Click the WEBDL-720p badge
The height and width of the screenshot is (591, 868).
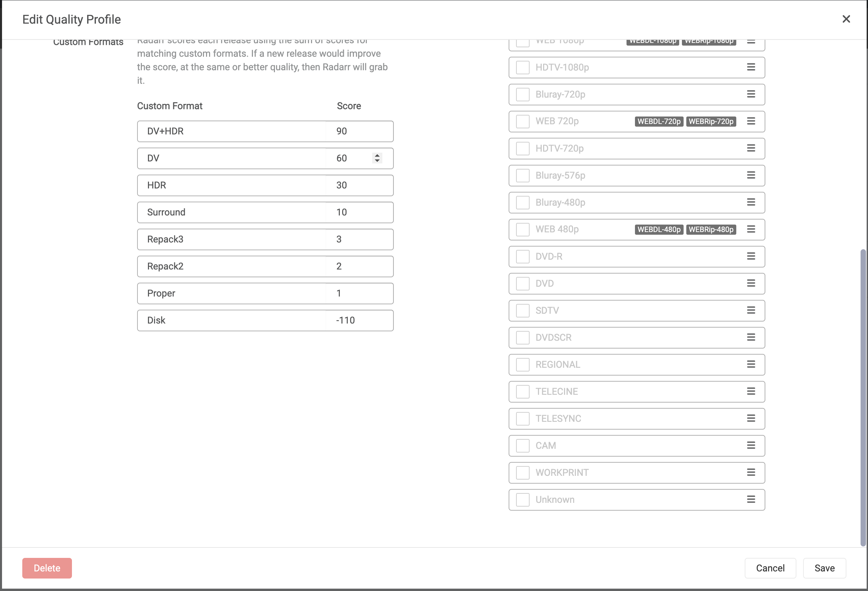click(x=659, y=122)
